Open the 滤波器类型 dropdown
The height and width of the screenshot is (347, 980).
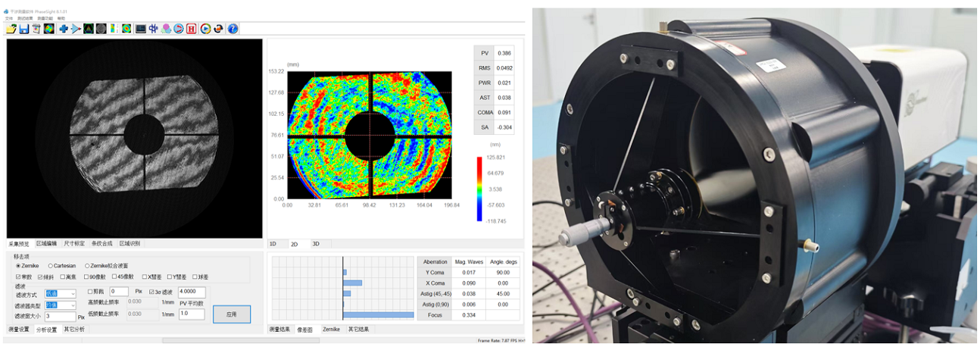point(60,305)
